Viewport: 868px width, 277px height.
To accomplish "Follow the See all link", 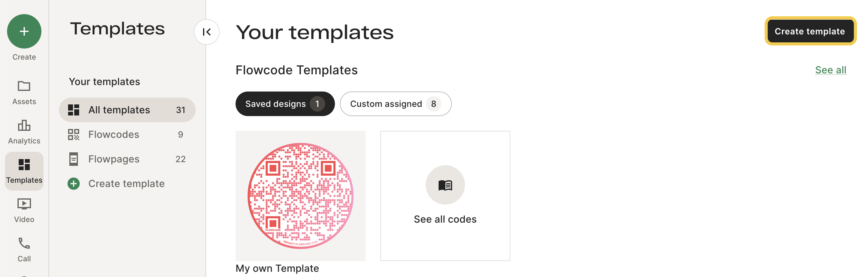I will coord(831,70).
